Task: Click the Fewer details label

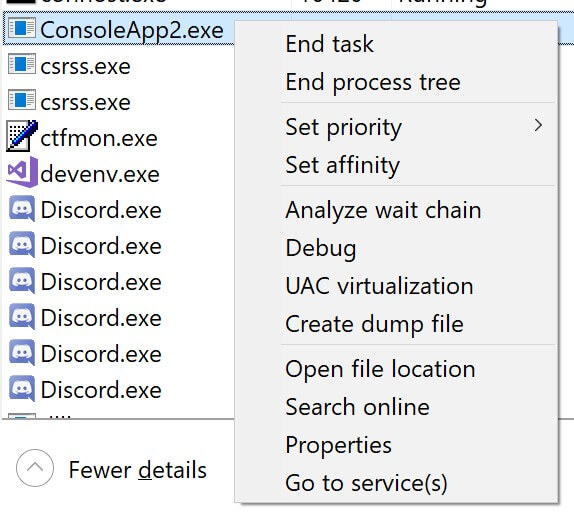Action: pos(138,470)
